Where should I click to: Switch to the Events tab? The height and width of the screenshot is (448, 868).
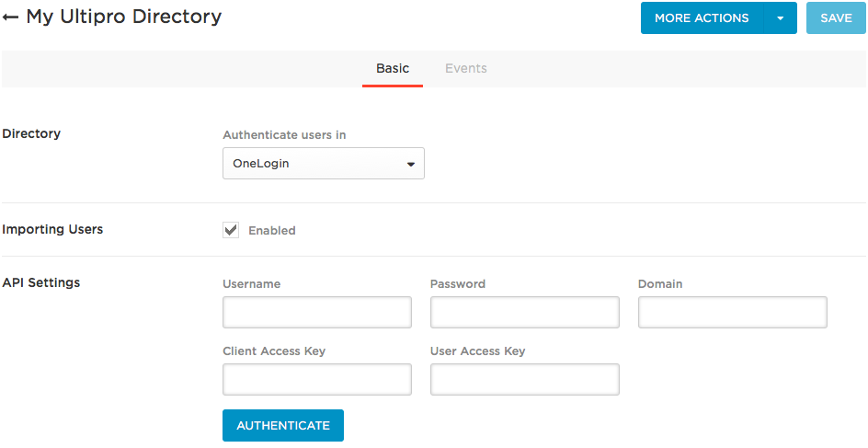(x=466, y=69)
